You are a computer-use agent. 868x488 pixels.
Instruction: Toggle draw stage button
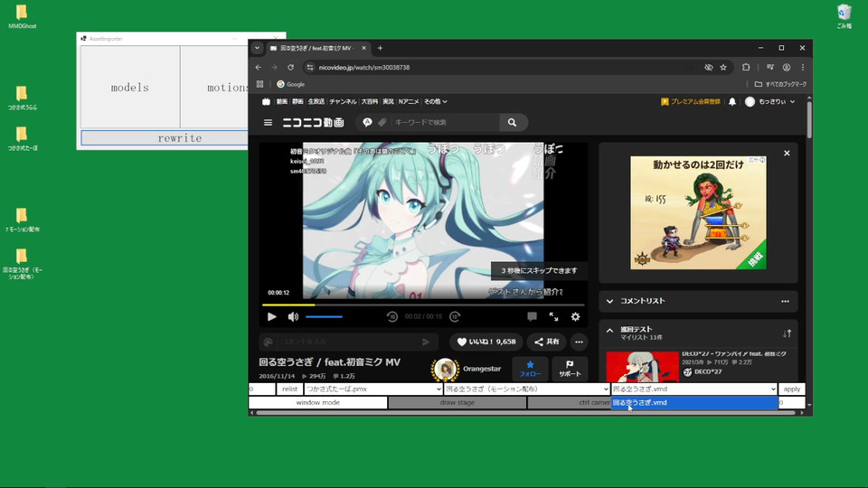[x=458, y=403]
